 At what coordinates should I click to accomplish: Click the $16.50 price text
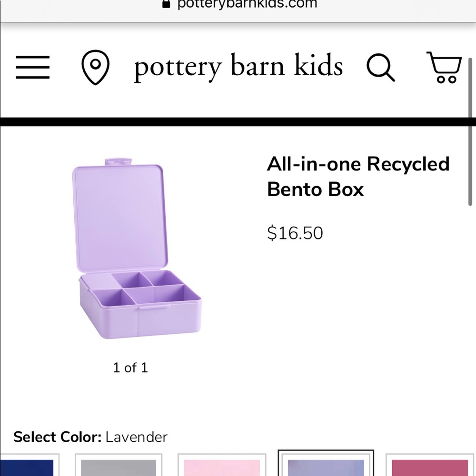click(x=295, y=233)
